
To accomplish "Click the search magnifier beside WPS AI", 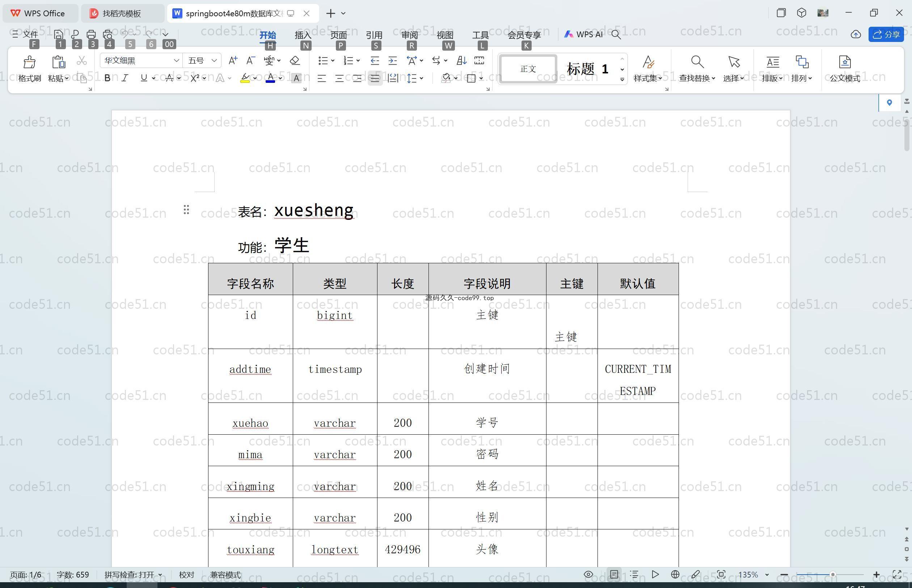I will click(616, 34).
